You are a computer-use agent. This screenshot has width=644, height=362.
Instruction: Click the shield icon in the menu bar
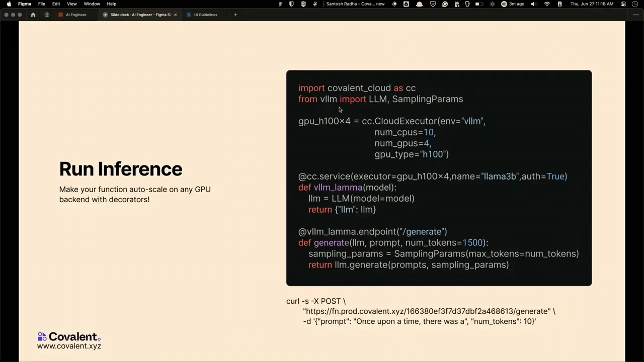click(x=291, y=4)
